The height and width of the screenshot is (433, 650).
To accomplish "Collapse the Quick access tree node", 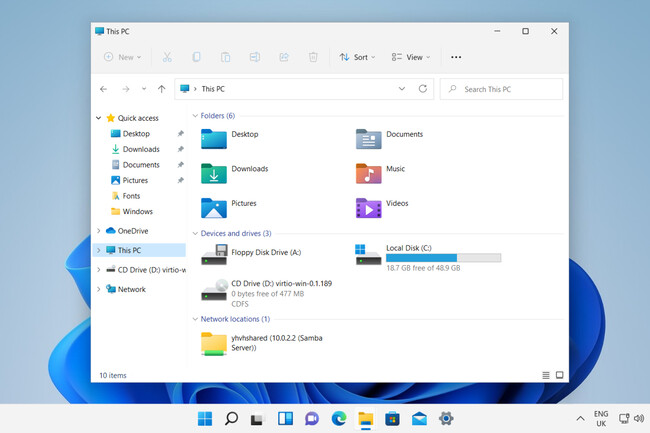I will tap(98, 118).
